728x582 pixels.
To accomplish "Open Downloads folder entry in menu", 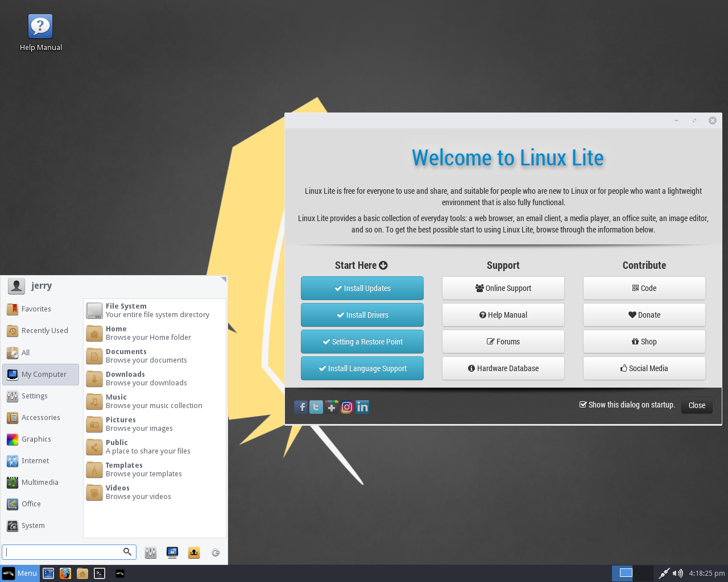I will pos(155,379).
